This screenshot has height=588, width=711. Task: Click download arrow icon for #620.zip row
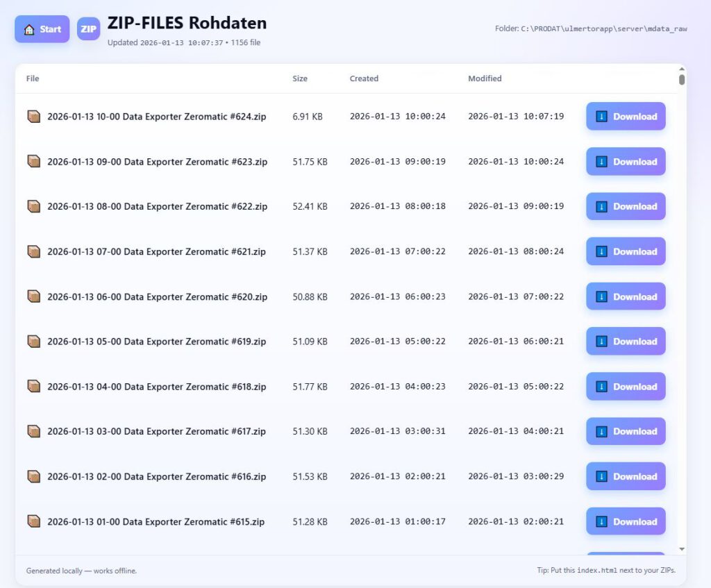(602, 296)
